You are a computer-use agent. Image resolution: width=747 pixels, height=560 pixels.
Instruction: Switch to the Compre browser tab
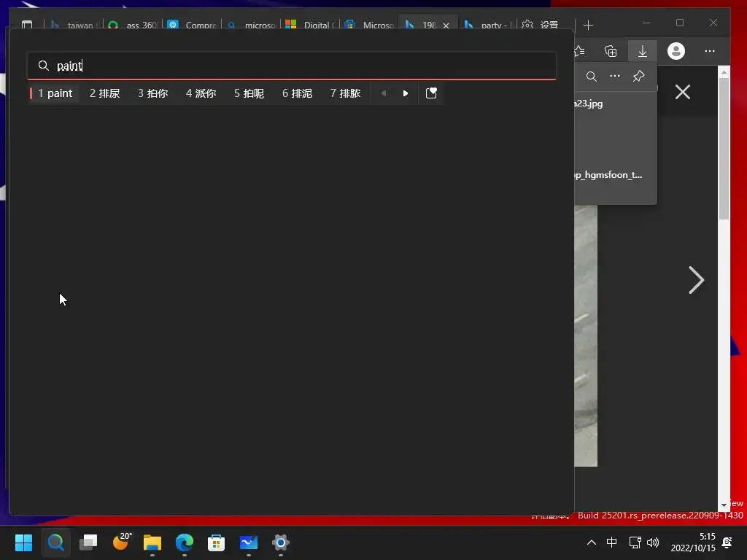[193, 25]
